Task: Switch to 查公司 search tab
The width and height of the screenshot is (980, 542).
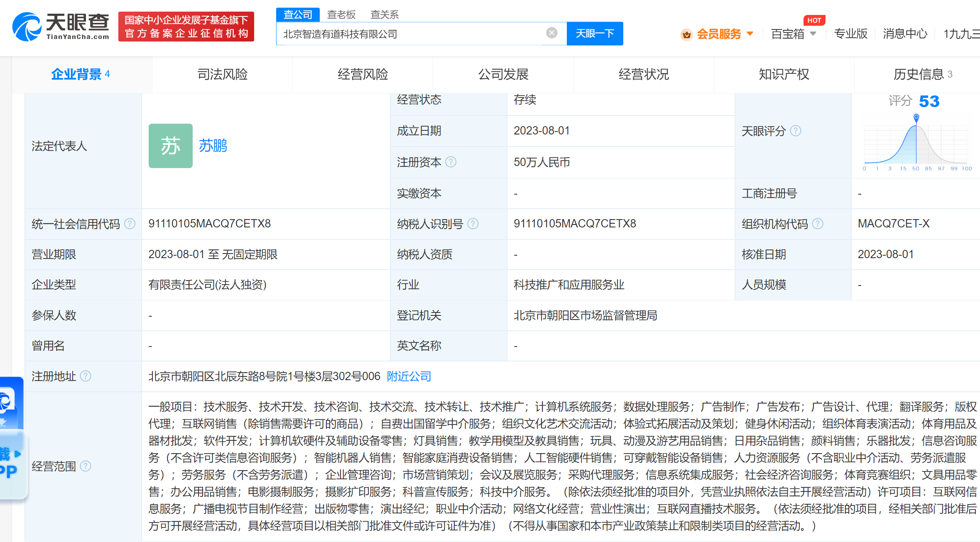Action: pyautogui.click(x=298, y=15)
